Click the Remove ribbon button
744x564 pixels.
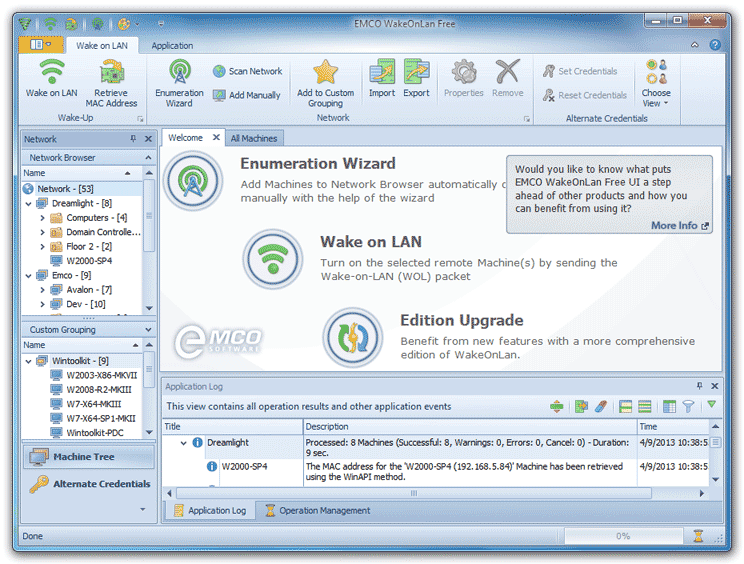coord(508,78)
